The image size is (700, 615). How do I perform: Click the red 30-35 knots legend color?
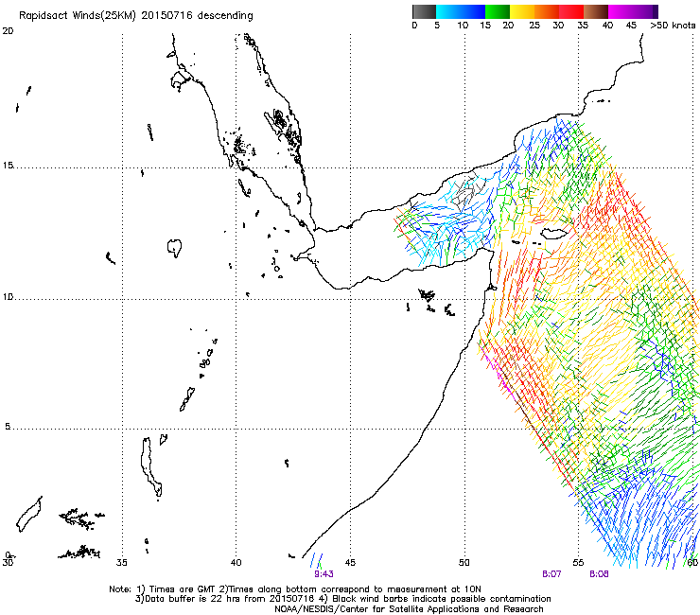(x=571, y=11)
